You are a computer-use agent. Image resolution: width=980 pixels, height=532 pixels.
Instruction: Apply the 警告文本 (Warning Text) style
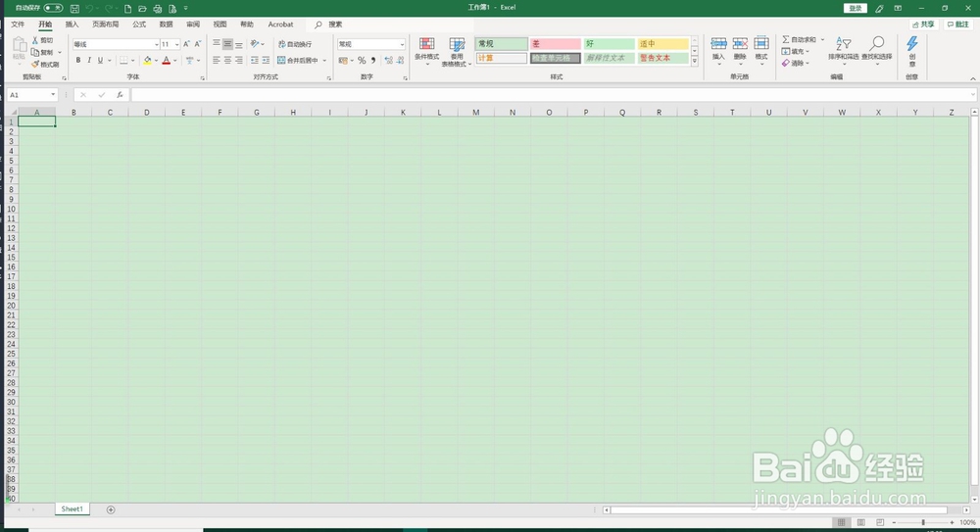(662, 58)
